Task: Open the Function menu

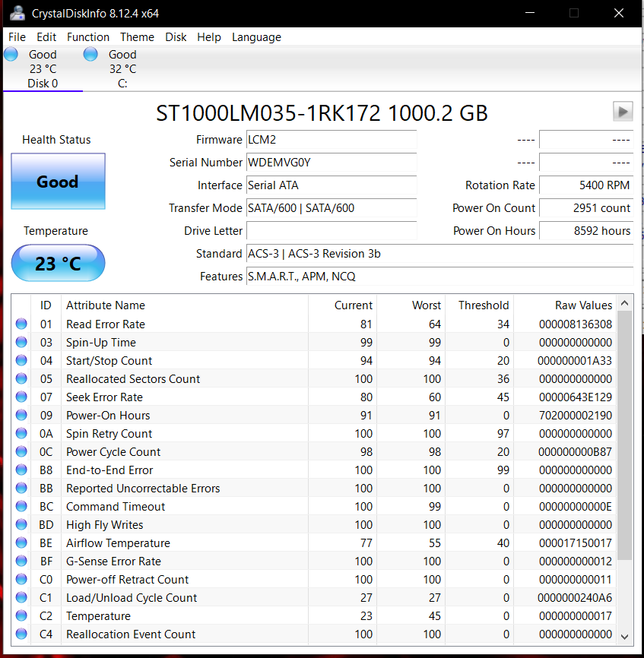Action: point(88,37)
